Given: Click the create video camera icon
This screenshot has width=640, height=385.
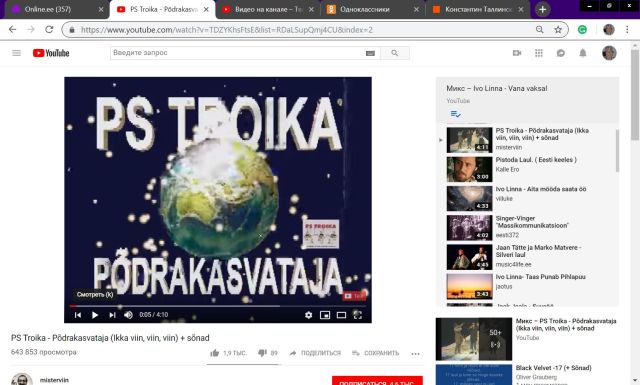Looking at the screenshot, I should coord(517,53).
